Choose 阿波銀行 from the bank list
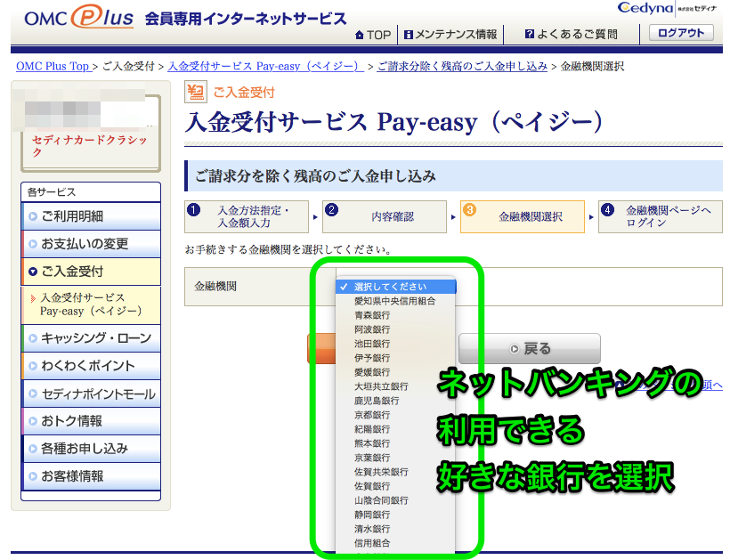 click(x=396, y=329)
